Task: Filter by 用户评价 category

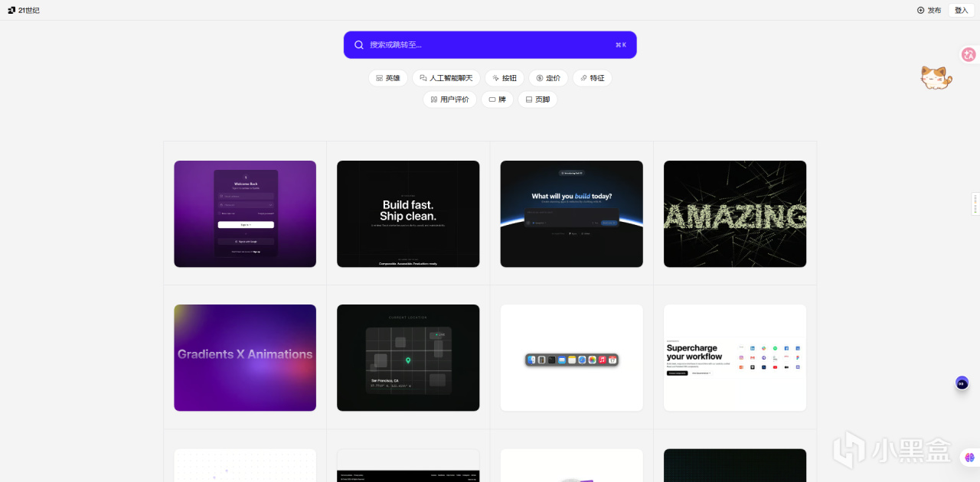Action: (450, 99)
